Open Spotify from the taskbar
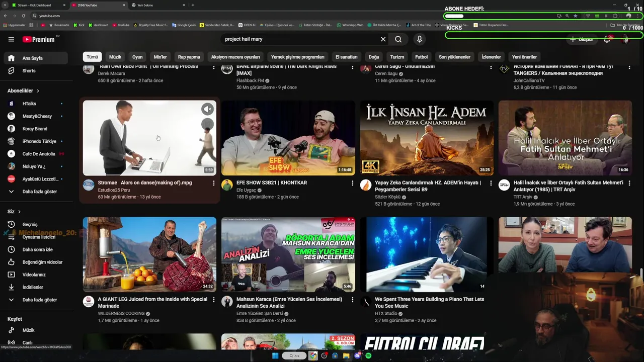Screen dimensions: 644x362 pyautogui.click(x=369, y=356)
